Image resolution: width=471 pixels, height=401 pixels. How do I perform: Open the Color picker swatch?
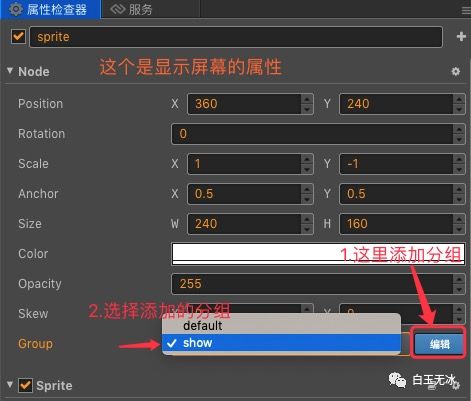click(x=318, y=254)
